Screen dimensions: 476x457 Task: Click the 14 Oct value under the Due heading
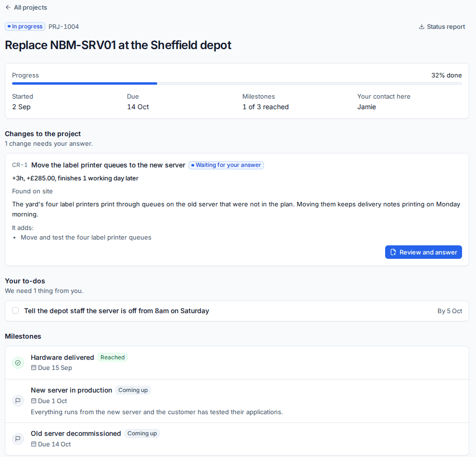[138, 107]
